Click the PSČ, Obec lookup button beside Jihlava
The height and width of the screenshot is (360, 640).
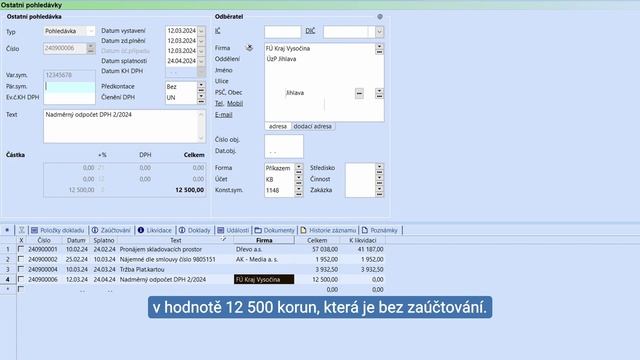359,93
